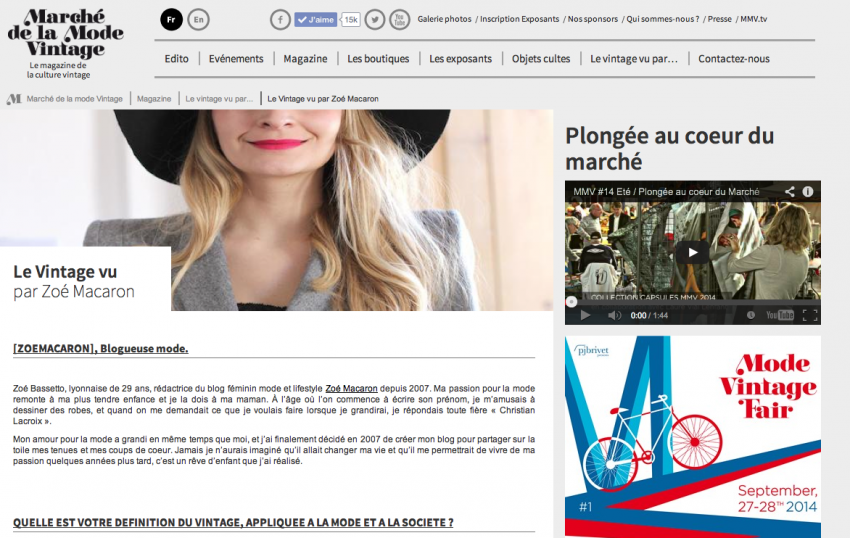Open Qui sommes-nous ? link

click(x=662, y=19)
